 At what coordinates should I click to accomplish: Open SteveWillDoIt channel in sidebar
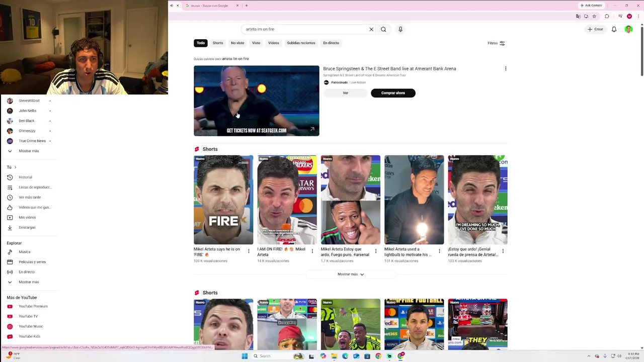coord(29,101)
